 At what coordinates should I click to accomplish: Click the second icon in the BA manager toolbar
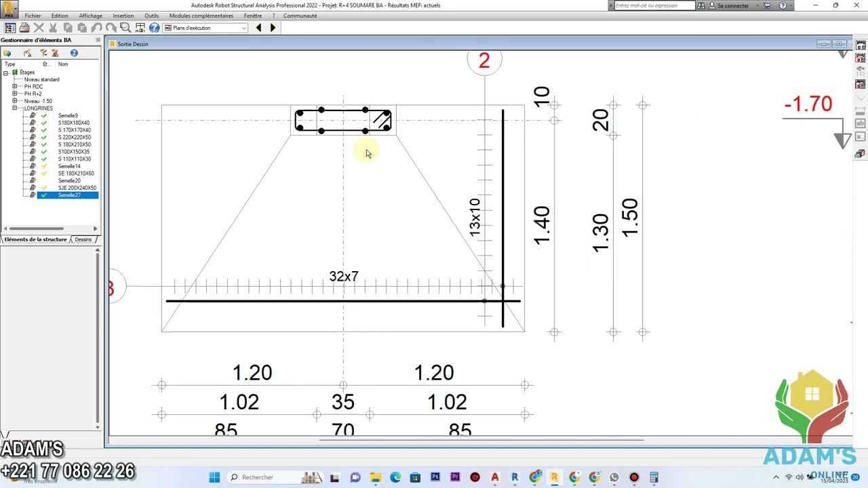[x=27, y=53]
